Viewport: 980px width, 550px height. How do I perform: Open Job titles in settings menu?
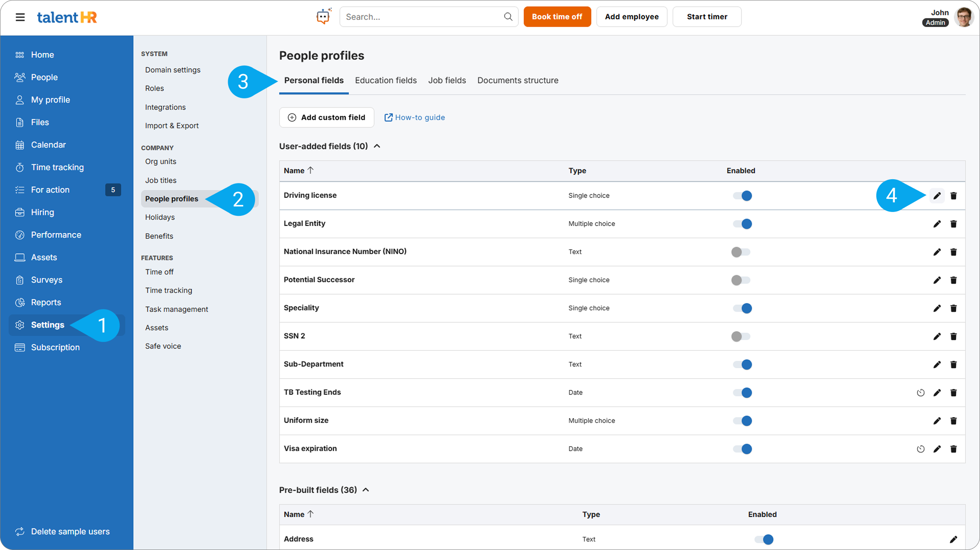(x=160, y=180)
